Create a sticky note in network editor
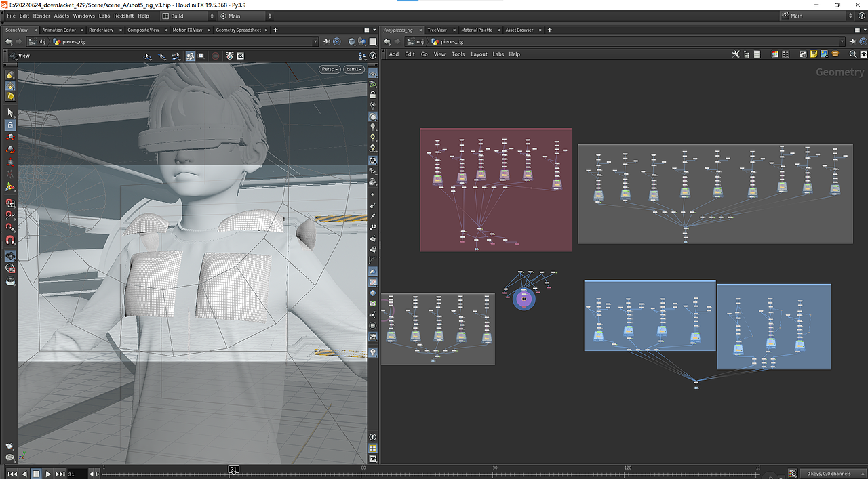 [814, 54]
